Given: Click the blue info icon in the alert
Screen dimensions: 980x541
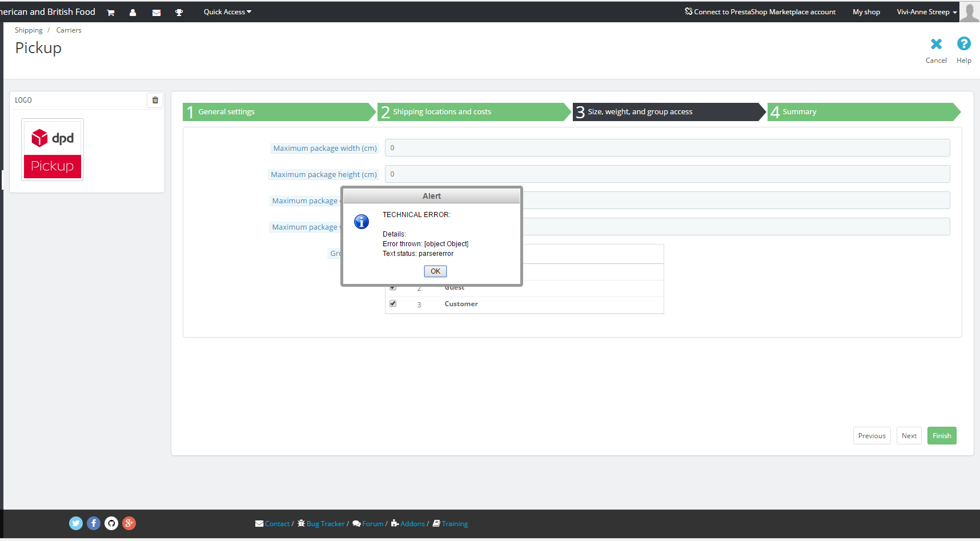Looking at the screenshot, I should click(362, 222).
